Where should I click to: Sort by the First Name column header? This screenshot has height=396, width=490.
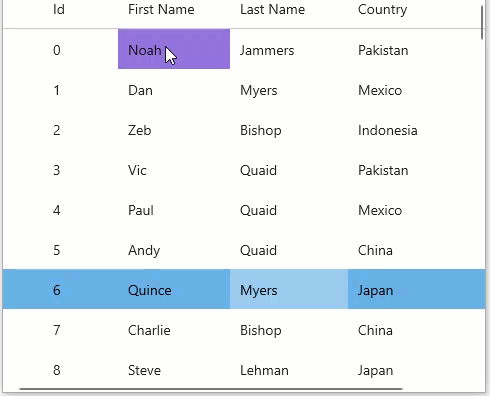(x=161, y=9)
